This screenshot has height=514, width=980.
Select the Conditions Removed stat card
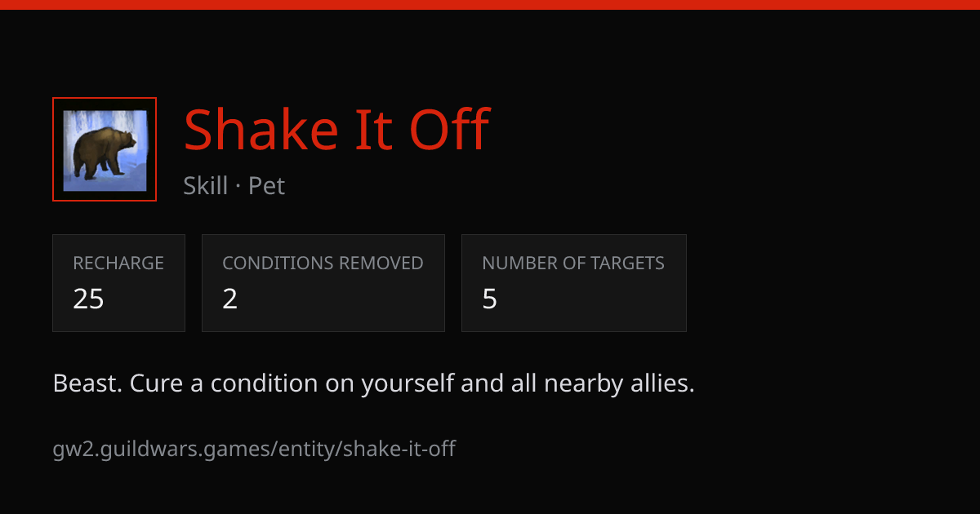pyautogui.click(x=323, y=283)
